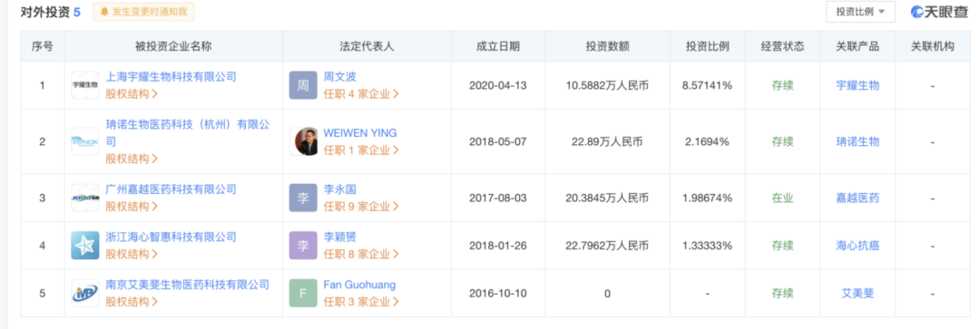Click 李颖赟's purple avatar icon
This screenshot has width=980, height=329.
303,246
